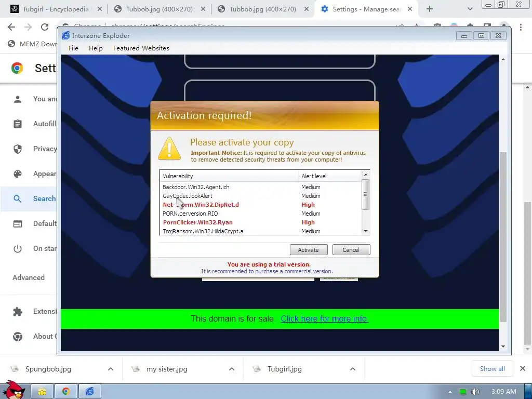The width and height of the screenshot is (532, 399).
Task: Select TrojRansom.Win32.HildaCrypt.a row
Action: (x=261, y=231)
